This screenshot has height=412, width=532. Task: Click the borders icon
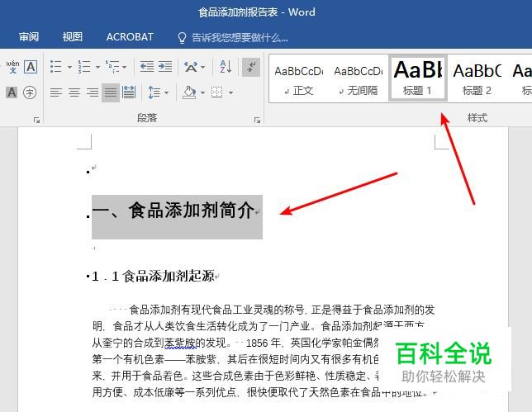click(217, 92)
